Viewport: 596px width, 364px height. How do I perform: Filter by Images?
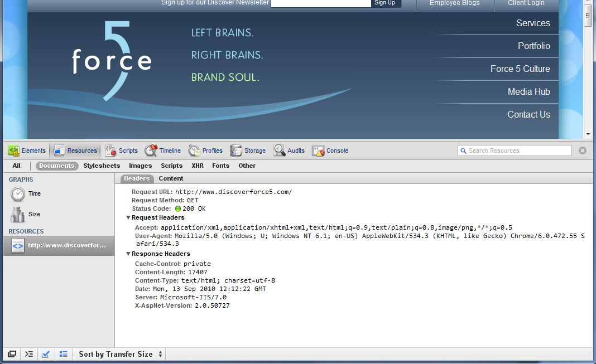coord(140,166)
